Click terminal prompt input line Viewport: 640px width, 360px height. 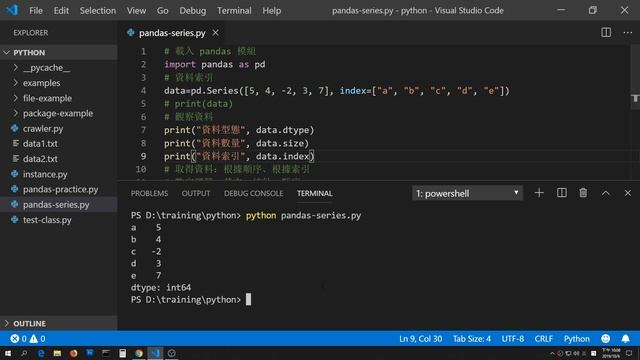(191, 300)
